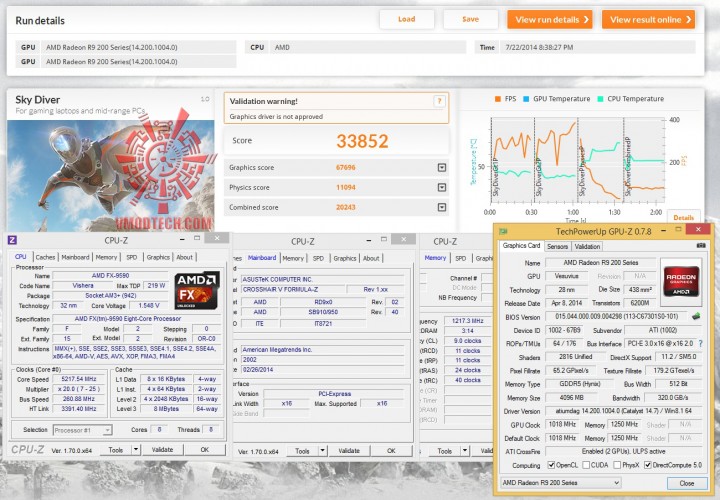This screenshot has height=500, width=720.
Task: Select Graphics Card tab in GPU-Z
Action: coord(521,246)
